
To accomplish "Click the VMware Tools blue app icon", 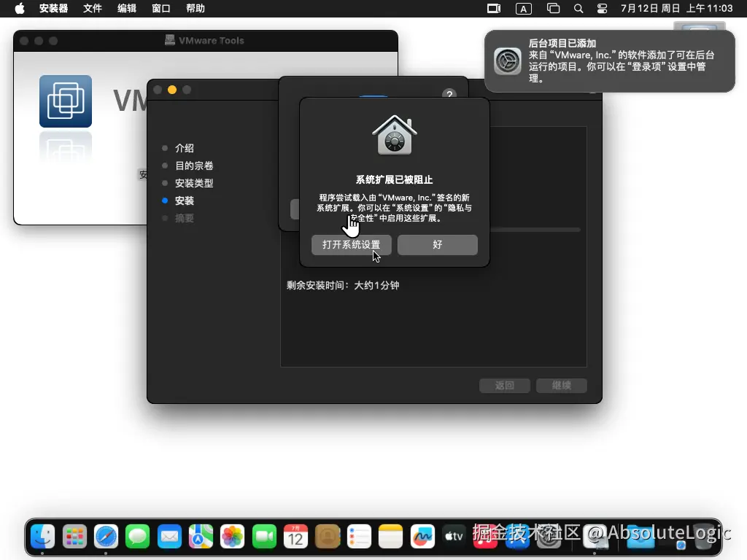I will (65, 101).
